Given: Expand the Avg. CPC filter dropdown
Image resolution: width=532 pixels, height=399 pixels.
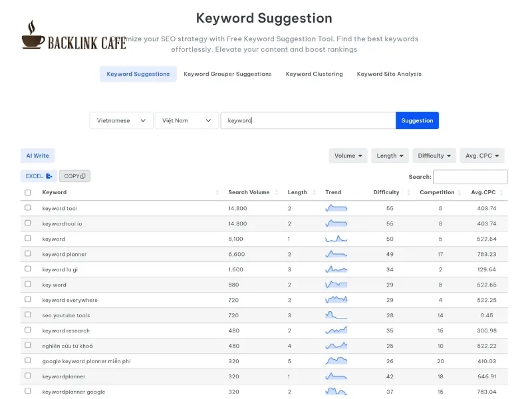Looking at the screenshot, I should coord(482,156).
